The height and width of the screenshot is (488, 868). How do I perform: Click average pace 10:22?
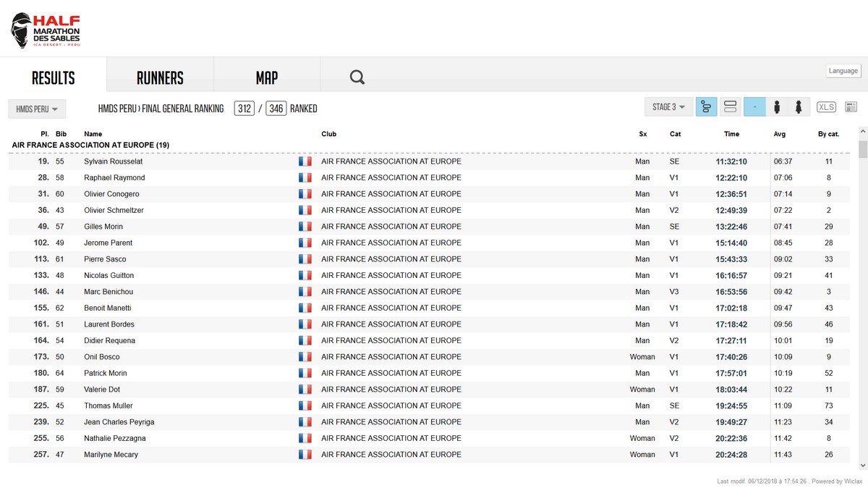pos(783,390)
